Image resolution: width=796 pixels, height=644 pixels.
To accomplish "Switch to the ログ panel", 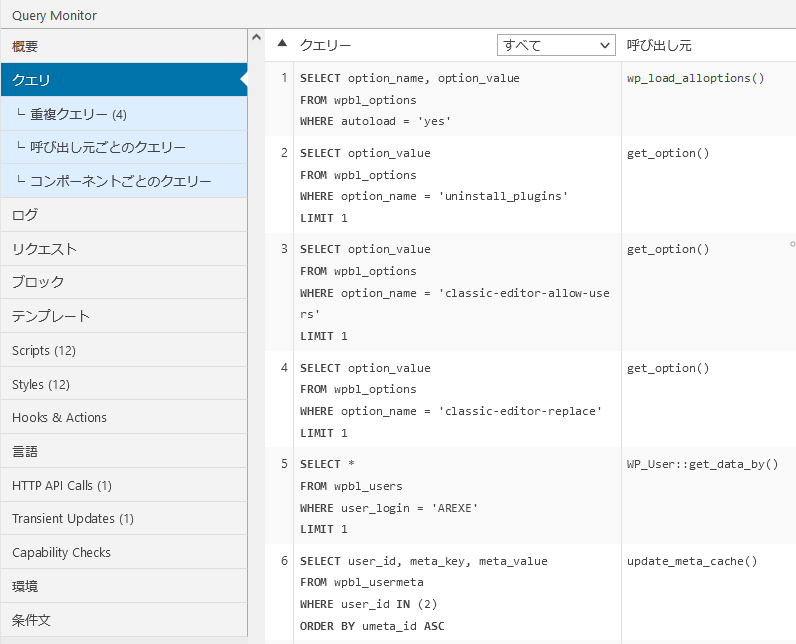I will pos(25,215).
